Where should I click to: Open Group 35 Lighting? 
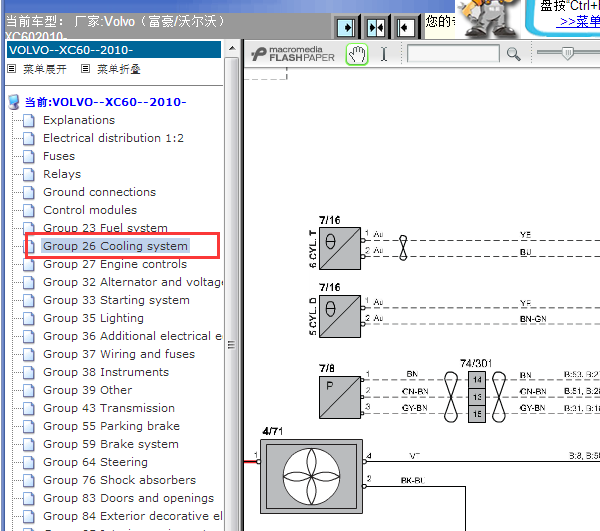click(93, 318)
